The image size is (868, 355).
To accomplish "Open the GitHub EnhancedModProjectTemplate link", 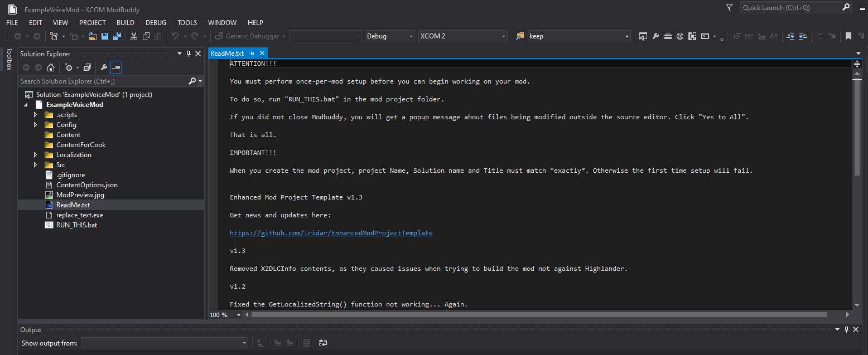I will (331, 233).
